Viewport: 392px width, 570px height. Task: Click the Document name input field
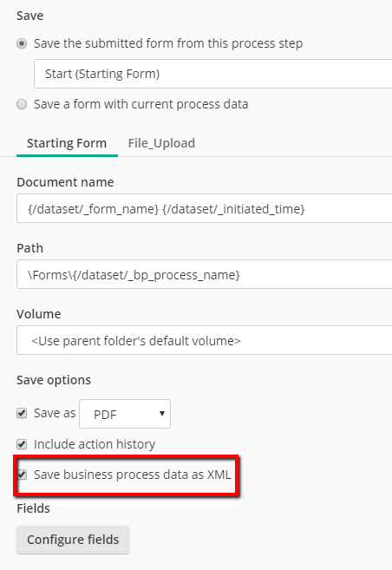click(204, 209)
